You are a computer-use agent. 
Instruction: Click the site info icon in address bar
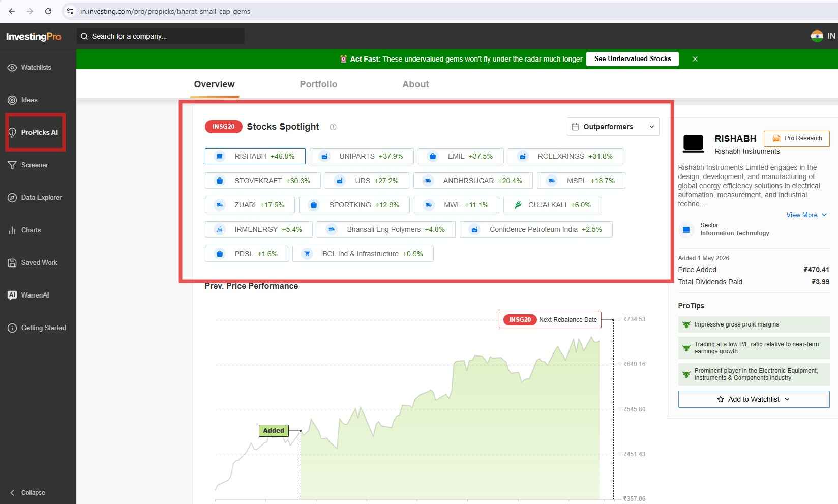[70, 11]
